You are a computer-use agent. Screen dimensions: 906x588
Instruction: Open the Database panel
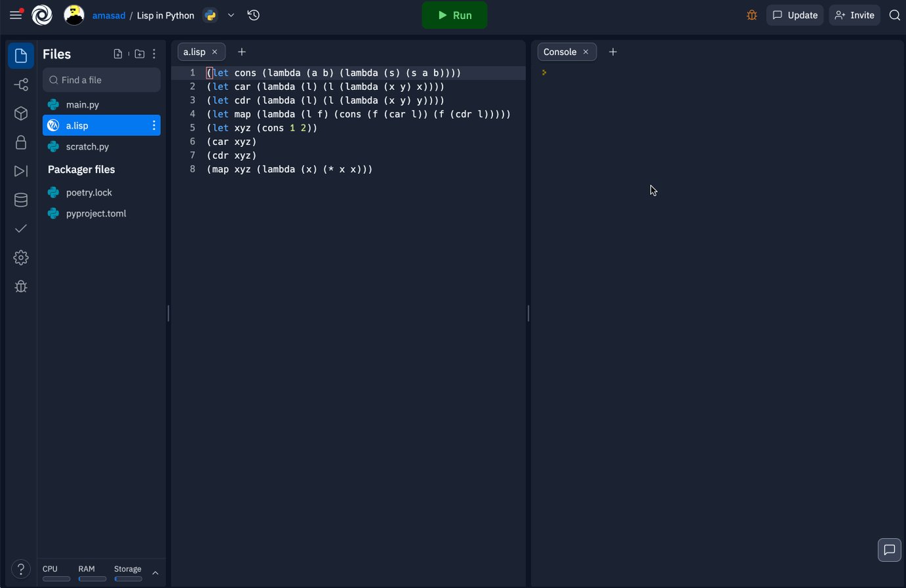pyautogui.click(x=20, y=199)
